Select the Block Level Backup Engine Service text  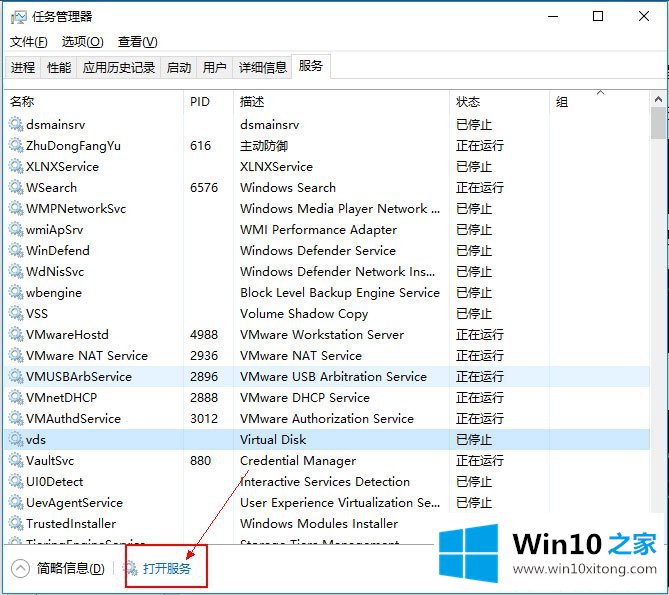340,292
